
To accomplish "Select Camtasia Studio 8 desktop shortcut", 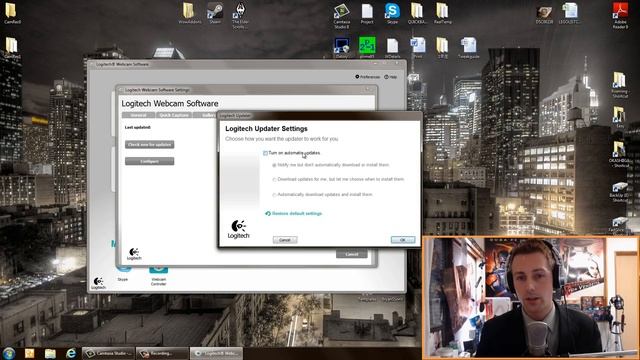I will coord(342,16).
